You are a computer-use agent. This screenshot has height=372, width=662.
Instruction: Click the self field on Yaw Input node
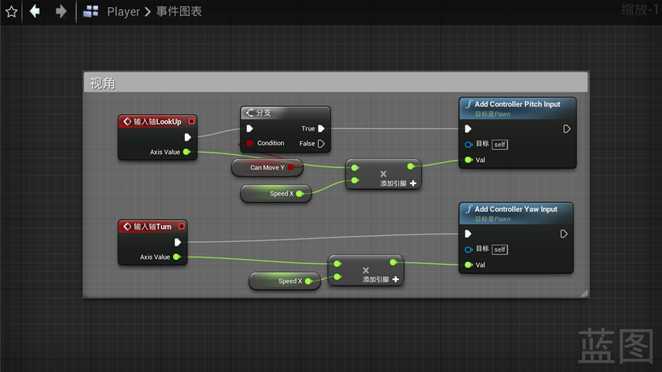pyautogui.click(x=499, y=250)
